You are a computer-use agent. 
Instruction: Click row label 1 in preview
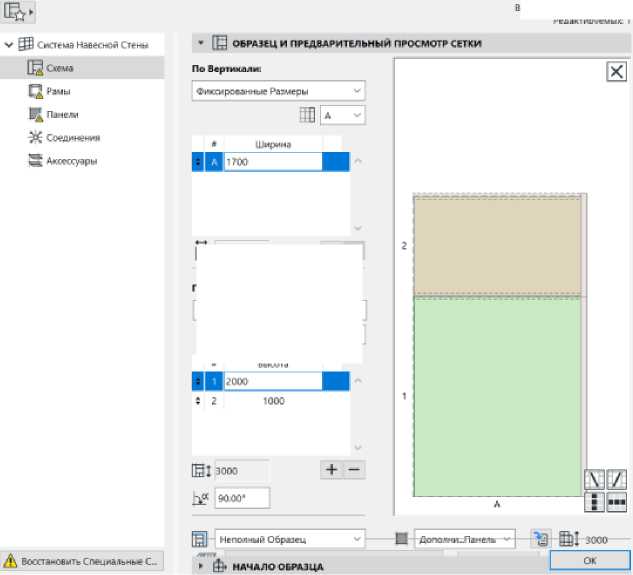[x=404, y=396]
